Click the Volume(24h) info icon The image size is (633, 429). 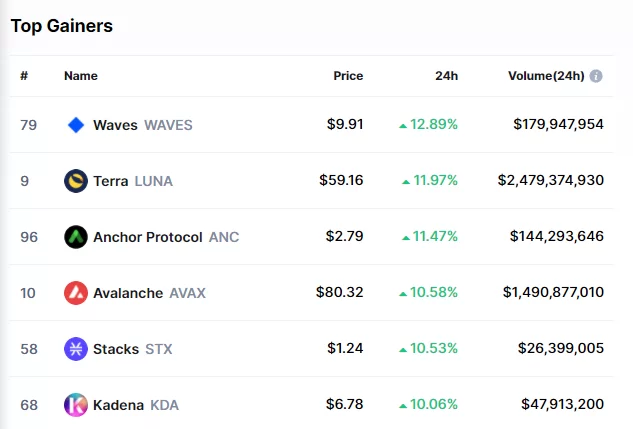tap(596, 76)
